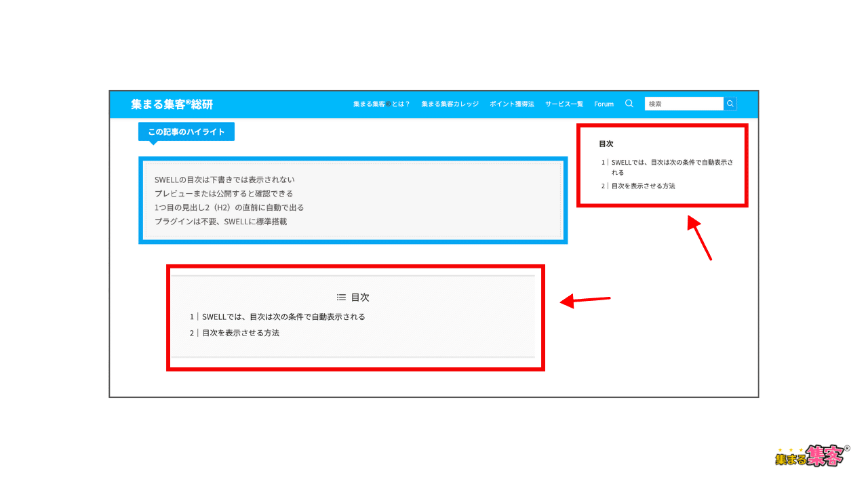Click the 集まる集客®総研 site title logo

point(172,104)
